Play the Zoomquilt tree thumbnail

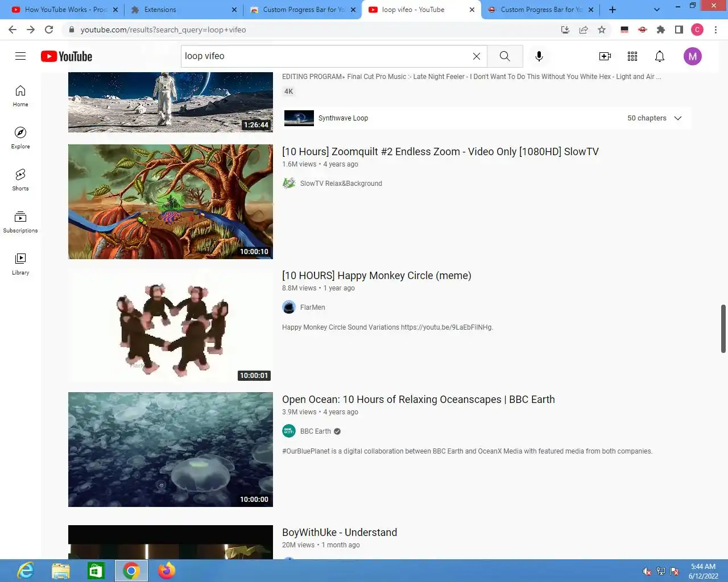coord(171,202)
